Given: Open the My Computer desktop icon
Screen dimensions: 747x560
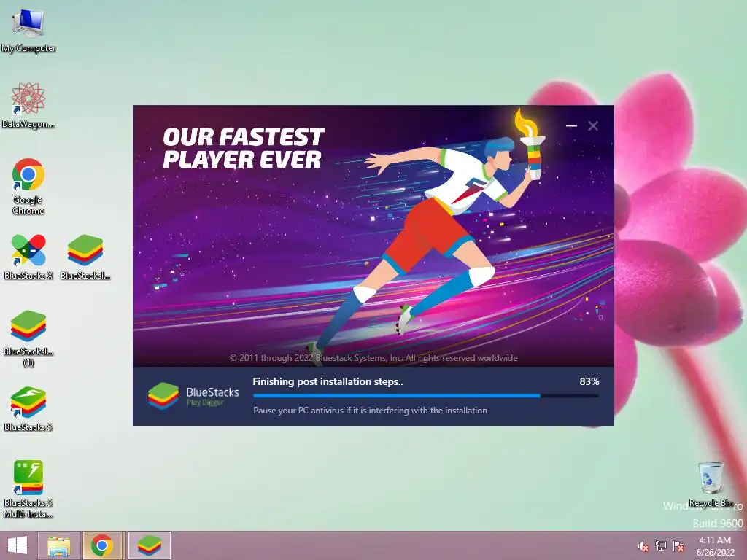Looking at the screenshot, I should coord(28,31).
